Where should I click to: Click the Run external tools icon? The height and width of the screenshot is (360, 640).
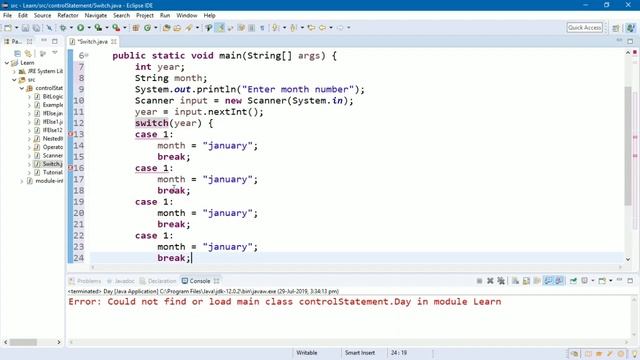click(116, 27)
